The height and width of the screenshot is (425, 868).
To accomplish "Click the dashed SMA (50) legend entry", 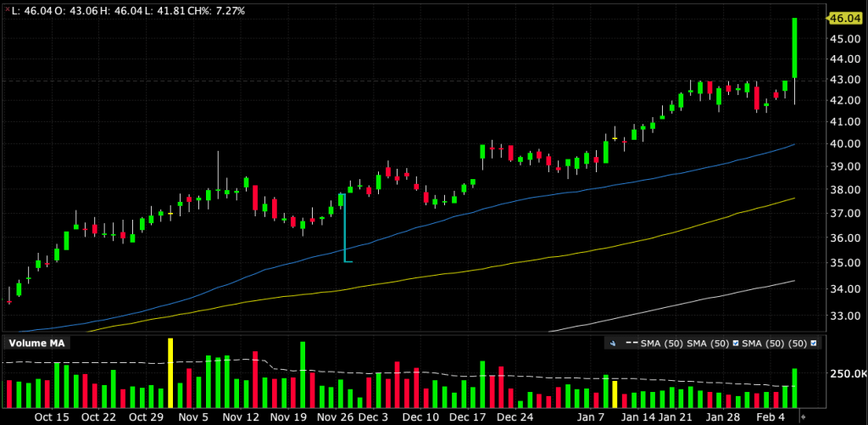I will 654,344.
